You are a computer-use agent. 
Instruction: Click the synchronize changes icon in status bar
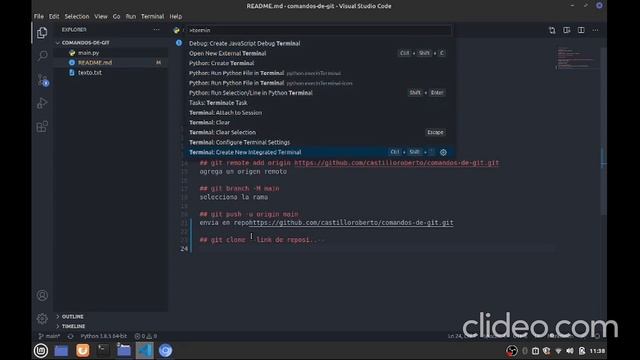coord(70,336)
